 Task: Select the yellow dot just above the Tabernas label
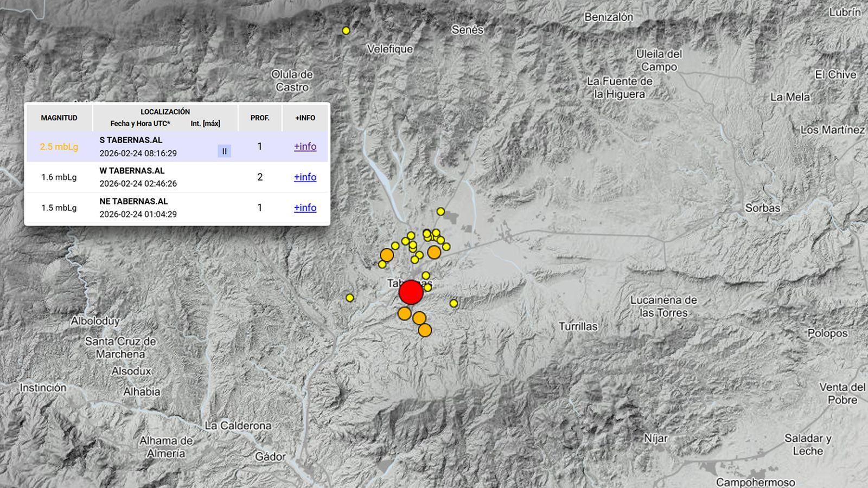click(x=426, y=275)
